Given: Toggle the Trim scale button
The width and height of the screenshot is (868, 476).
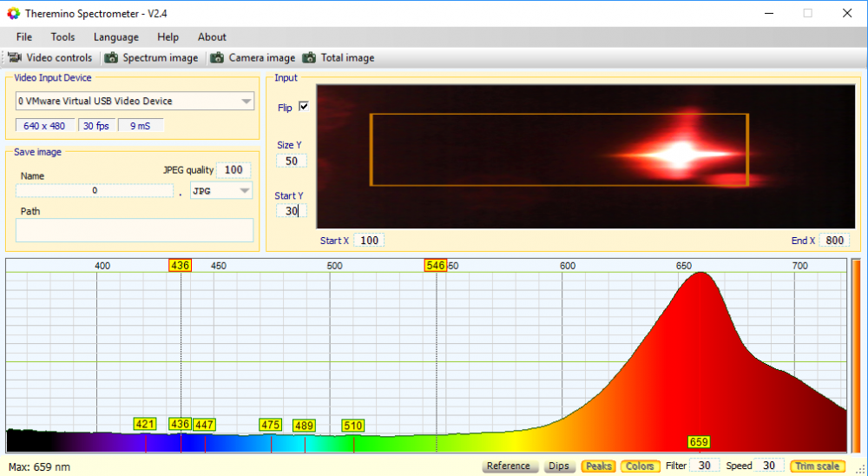Looking at the screenshot, I should tap(818, 466).
